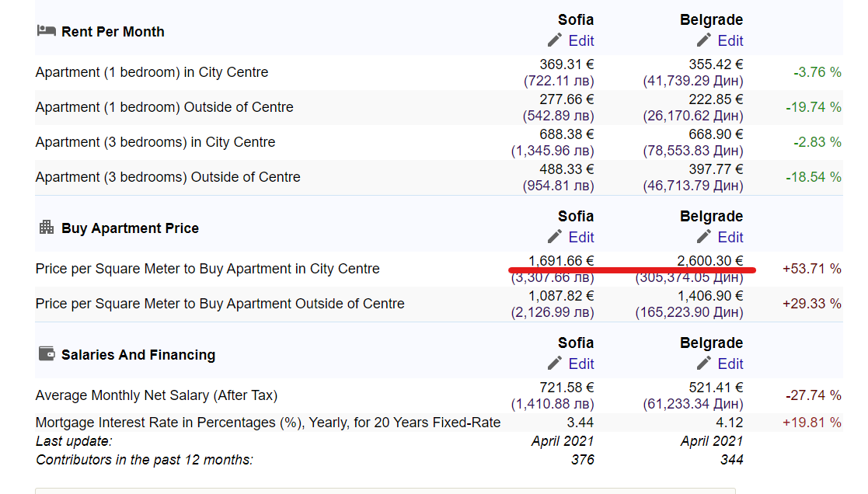
Task: Select Belgrade price 2,600.30 €
Action: [x=710, y=260]
